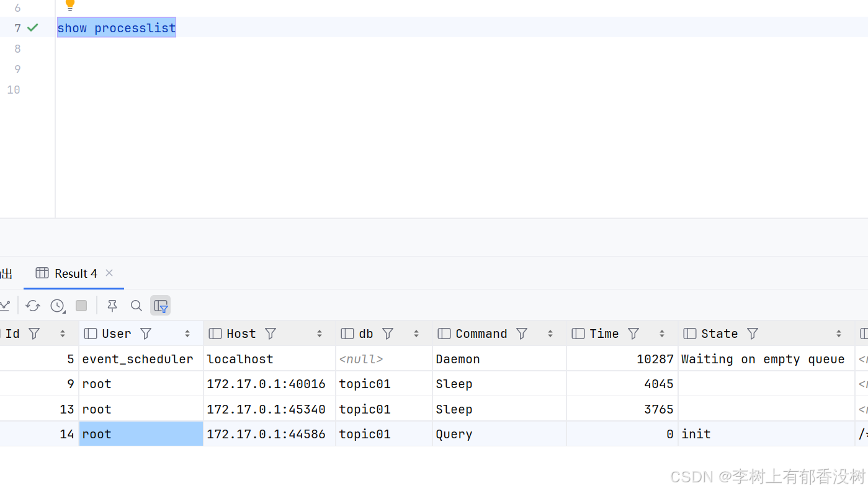This screenshot has height=491, width=868.
Task: Select the Id cell showing 9
Action: 39,384
